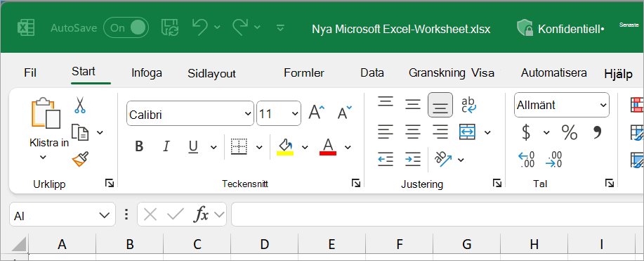
Task: Select the Start ribbon tab
Action: pyautogui.click(x=84, y=71)
